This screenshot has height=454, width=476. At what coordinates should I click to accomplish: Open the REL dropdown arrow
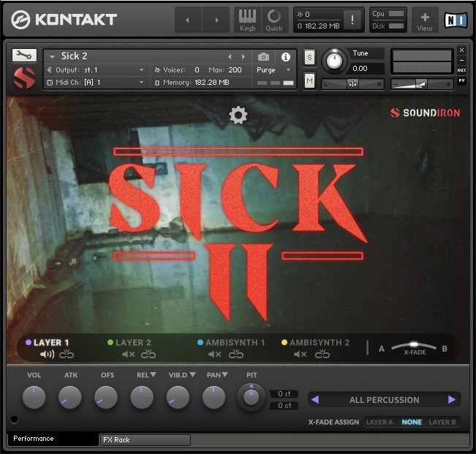tap(154, 375)
